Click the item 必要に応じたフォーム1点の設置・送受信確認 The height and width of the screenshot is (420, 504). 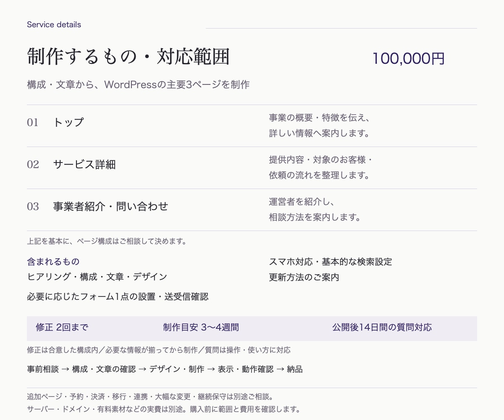coord(118,297)
